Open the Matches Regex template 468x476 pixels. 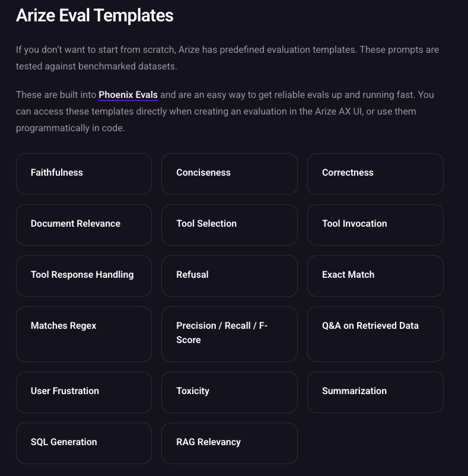point(84,334)
